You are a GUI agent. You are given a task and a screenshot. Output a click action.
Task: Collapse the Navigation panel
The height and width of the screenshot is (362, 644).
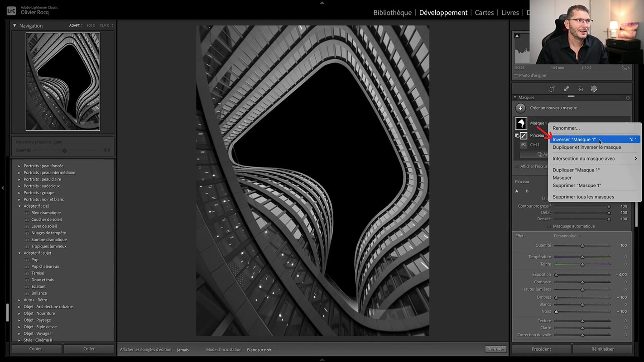(x=14, y=26)
